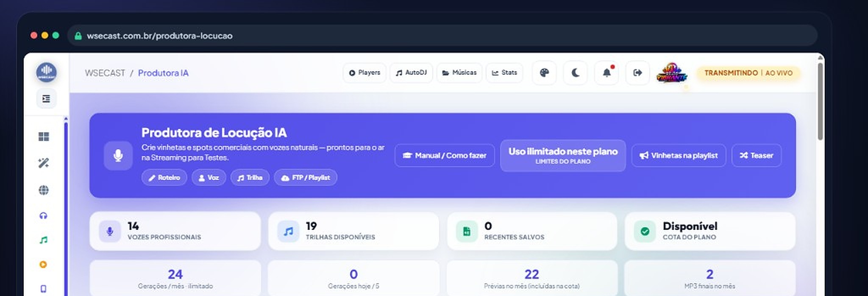
Task: Click the Disponível cota do plano text
Action: (690, 231)
